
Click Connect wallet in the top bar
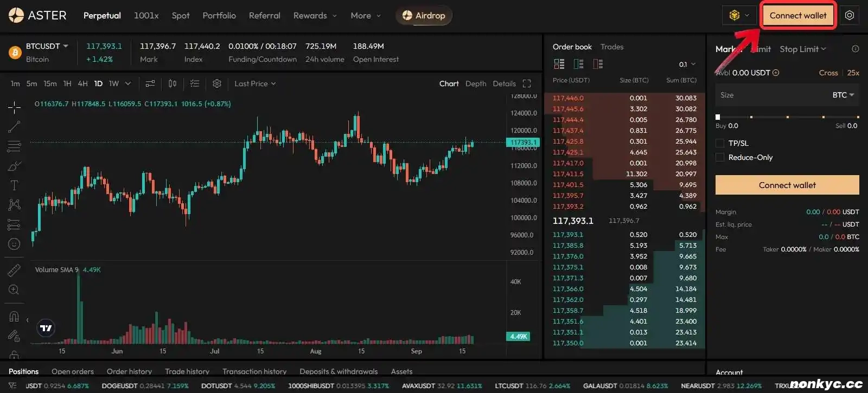(x=798, y=15)
